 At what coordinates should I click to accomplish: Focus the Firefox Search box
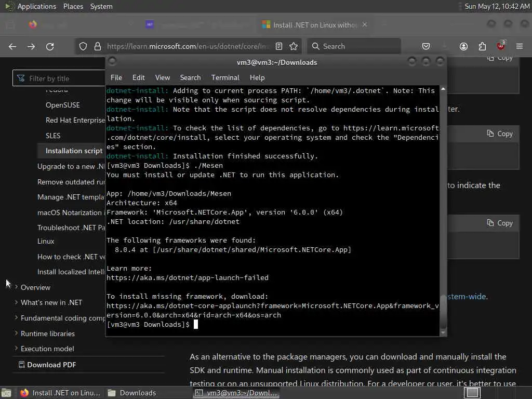pos(354,46)
